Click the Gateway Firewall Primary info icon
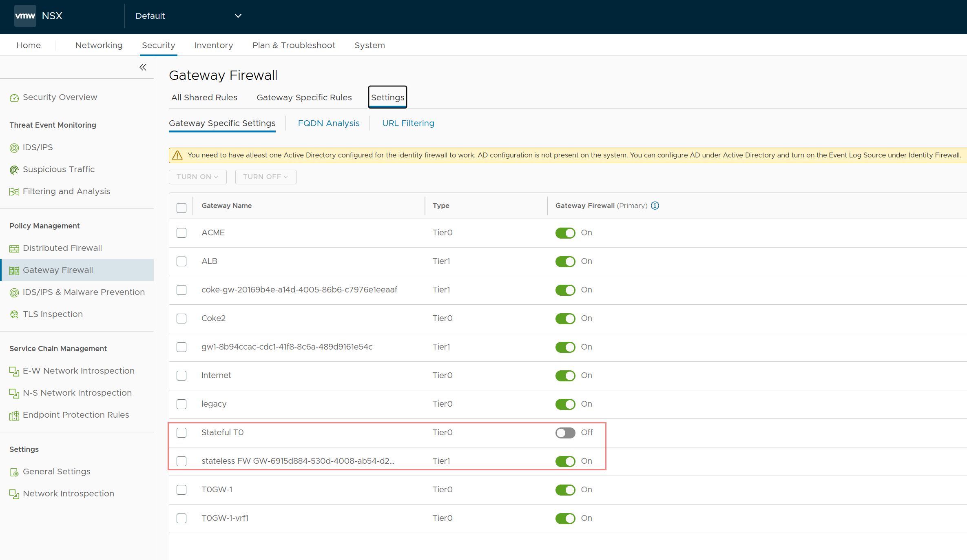The width and height of the screenshot is (967, 560). coord(655,206)
